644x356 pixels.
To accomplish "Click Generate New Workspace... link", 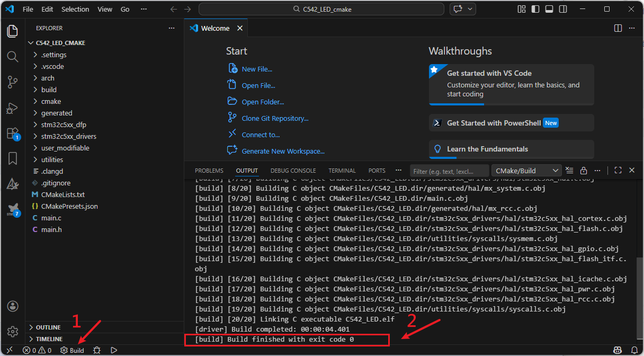I will pyautogui.click(x=283, y=151).
